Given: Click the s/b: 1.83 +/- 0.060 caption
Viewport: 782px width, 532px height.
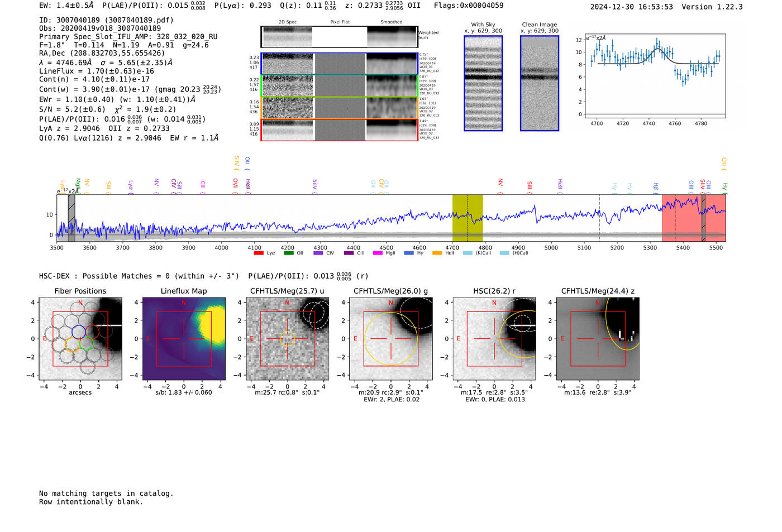Looking at the screenshot, I should pos(184,392).
